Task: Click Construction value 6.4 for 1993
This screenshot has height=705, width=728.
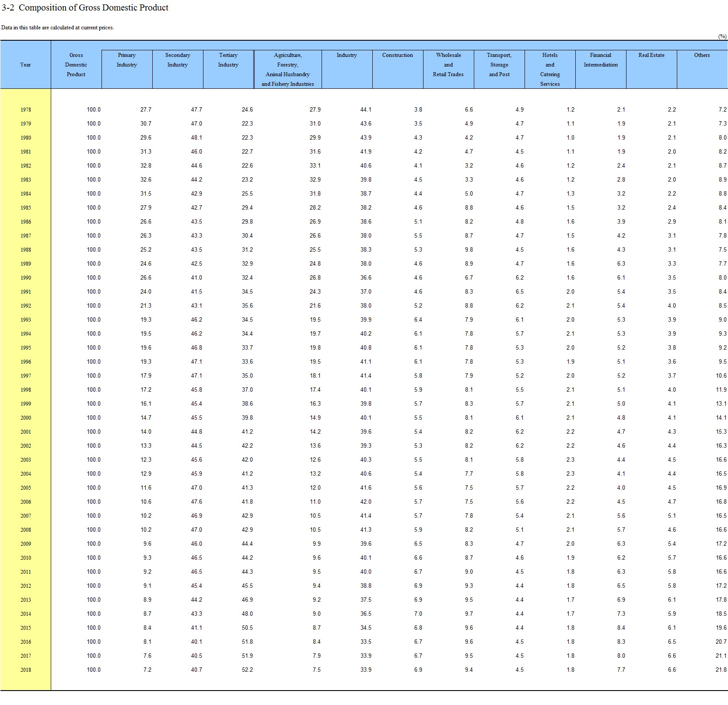Action: [x=418, y=320]
